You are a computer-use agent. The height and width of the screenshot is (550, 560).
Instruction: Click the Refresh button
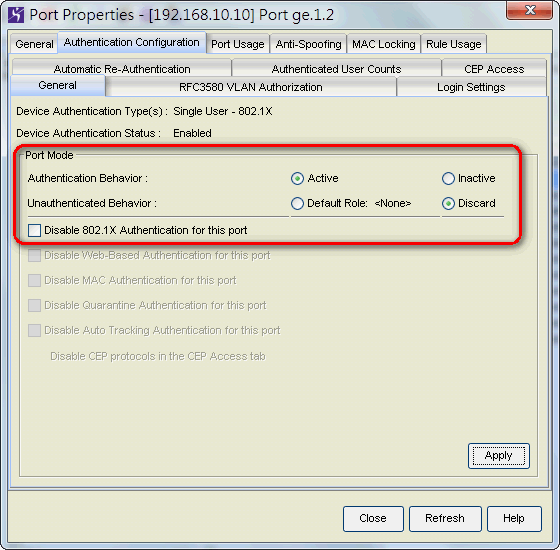(445, 518)
